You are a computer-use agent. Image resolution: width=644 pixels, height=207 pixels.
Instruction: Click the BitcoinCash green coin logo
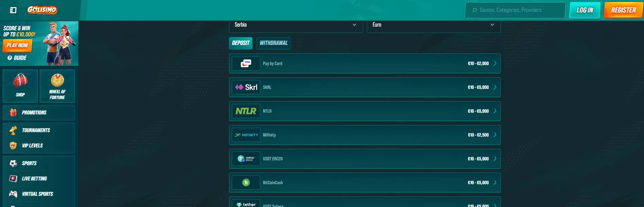pyautogui.click(x=246, y=182)
